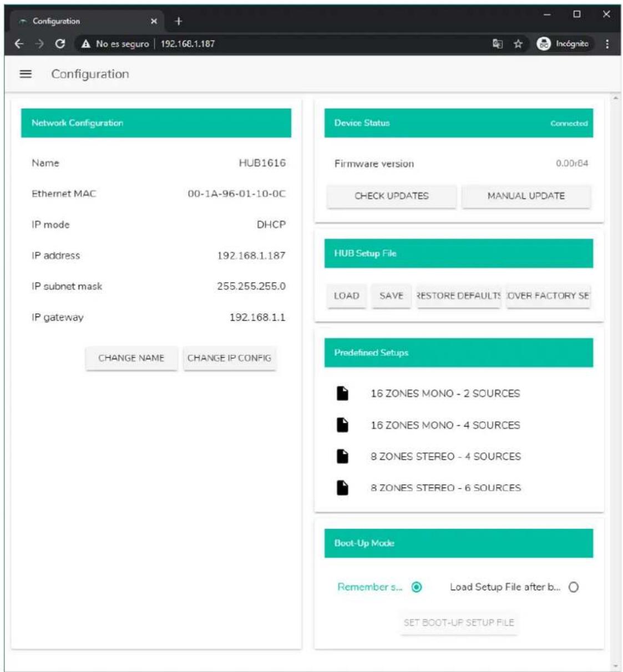Open a new tab with the plus icon
Screen dimensions: 623x672
(x=178, y=21)
